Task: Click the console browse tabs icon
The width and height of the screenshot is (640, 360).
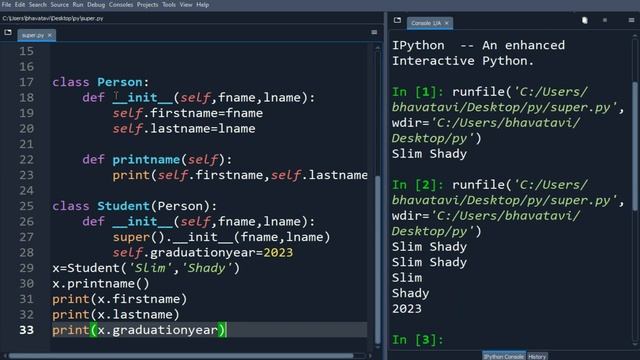Action: [x=397, y=20]
